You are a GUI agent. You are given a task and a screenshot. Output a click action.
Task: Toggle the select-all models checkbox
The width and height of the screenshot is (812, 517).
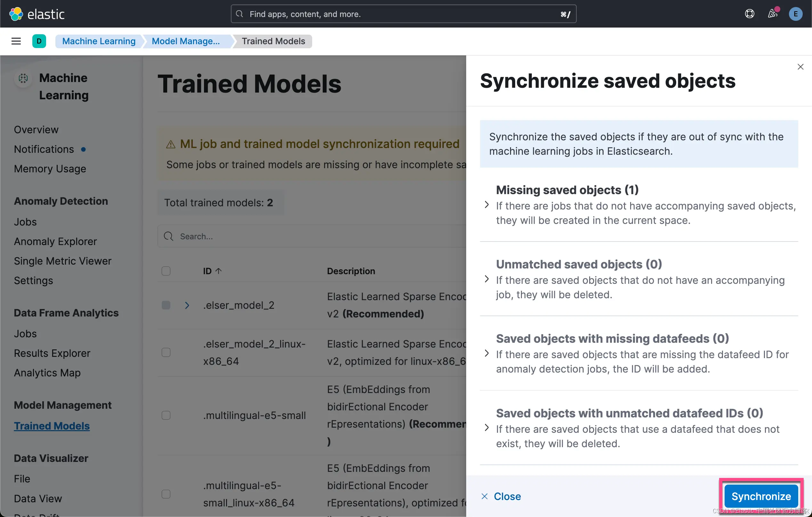tap(166, 271)
